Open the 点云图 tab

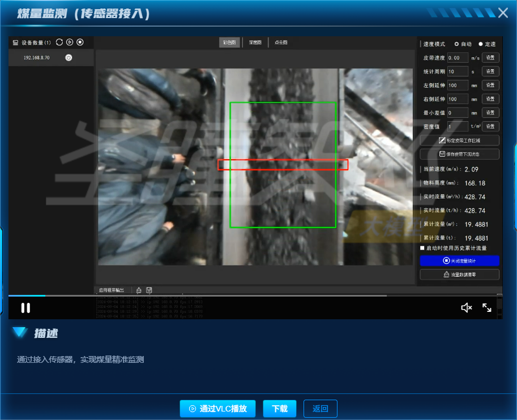tap(281, 42)
